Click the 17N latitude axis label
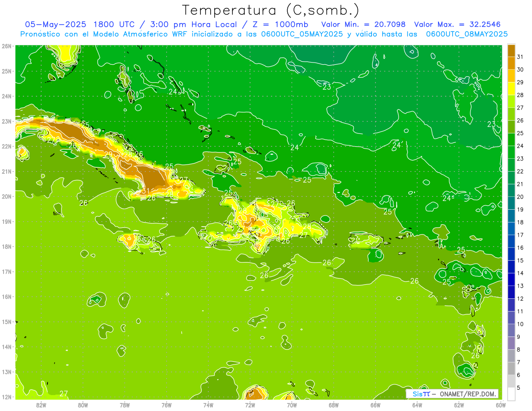The image size is (532, 411). point(7,272)
